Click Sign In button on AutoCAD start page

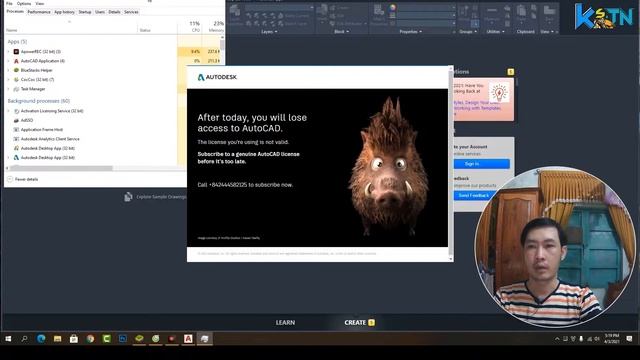point(482,164)
